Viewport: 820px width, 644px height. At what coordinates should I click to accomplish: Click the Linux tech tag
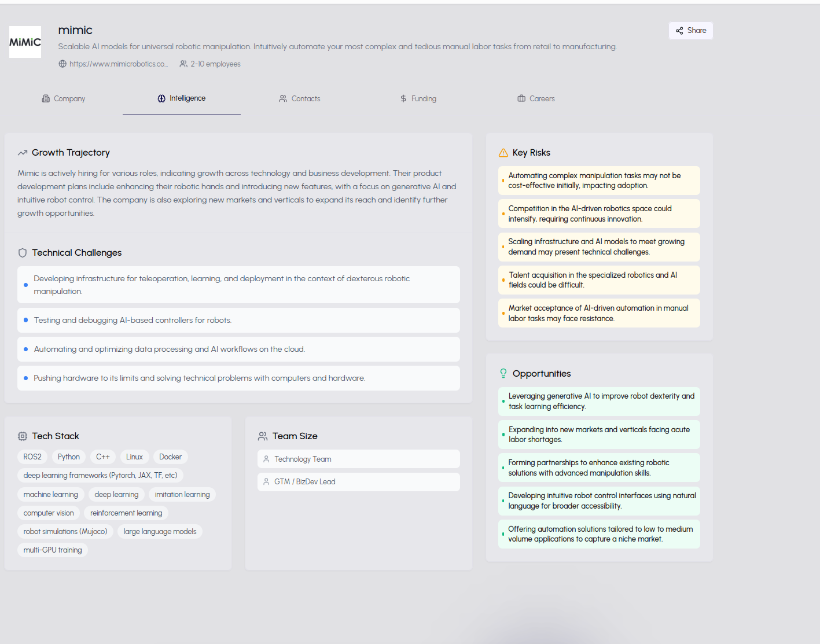coord(135,457)
